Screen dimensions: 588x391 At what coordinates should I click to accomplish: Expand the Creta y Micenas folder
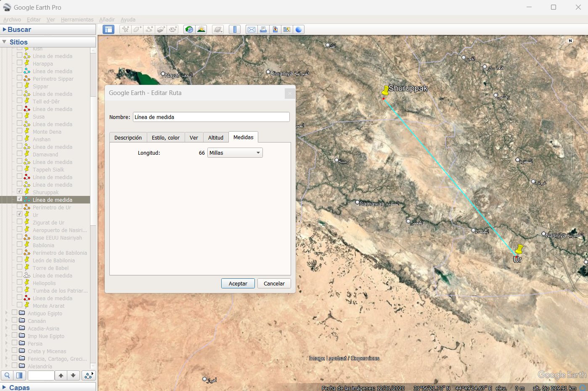point(6,351)
